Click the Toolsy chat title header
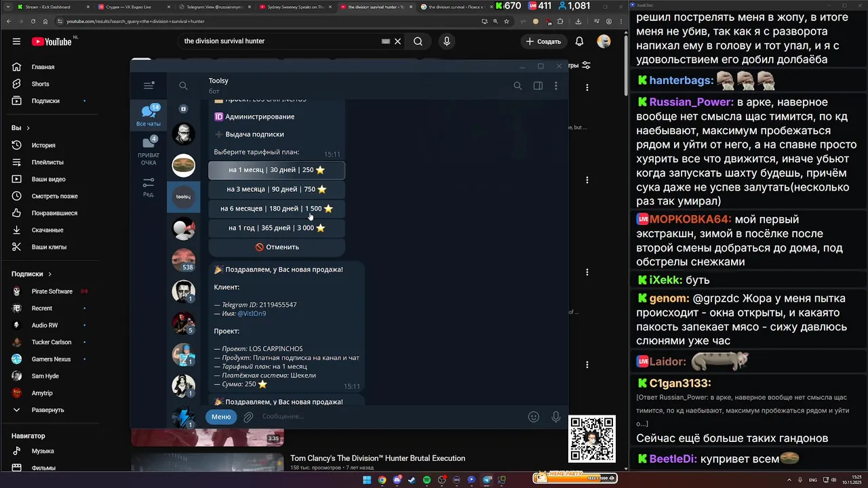 point(218,81)
